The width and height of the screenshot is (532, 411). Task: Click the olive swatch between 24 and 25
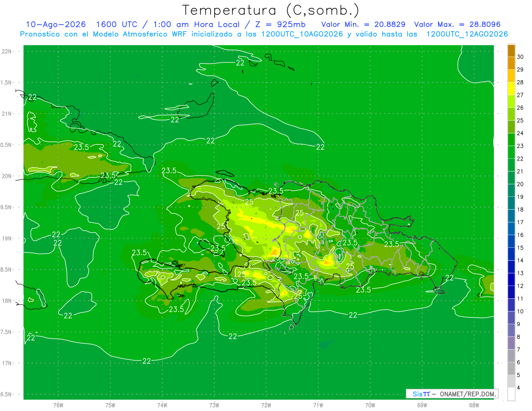(x=511, y=127)
